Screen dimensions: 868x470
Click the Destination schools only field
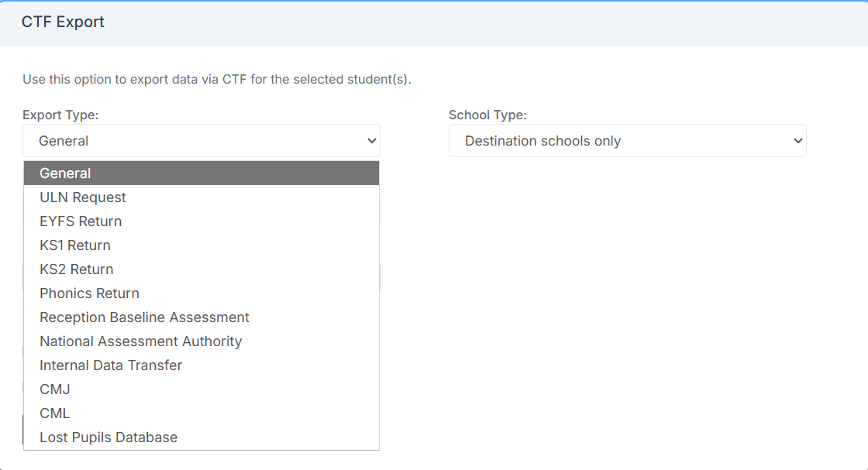[x=628, y=140]
